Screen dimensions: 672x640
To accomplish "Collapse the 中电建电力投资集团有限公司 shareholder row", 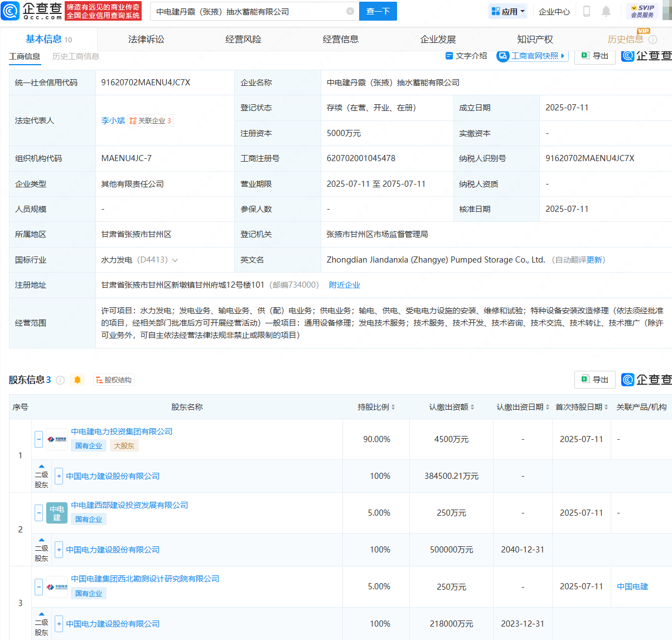I will coord(38,439).
